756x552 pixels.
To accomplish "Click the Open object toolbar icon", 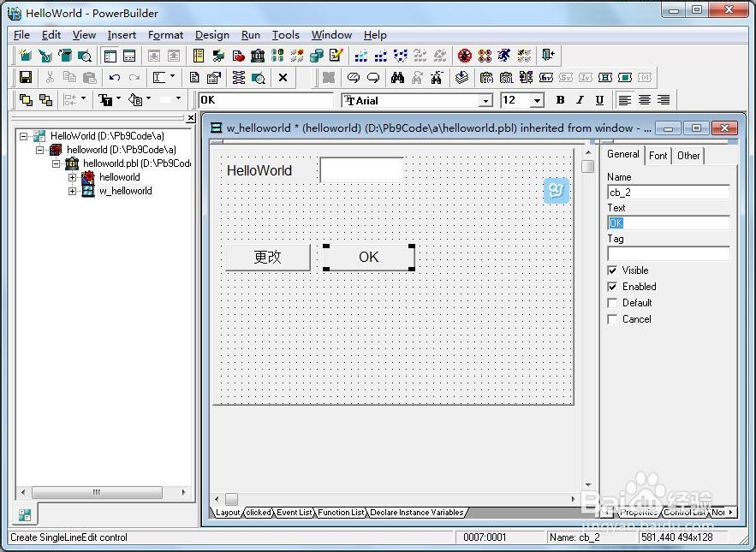I will (x=64, y=56).
